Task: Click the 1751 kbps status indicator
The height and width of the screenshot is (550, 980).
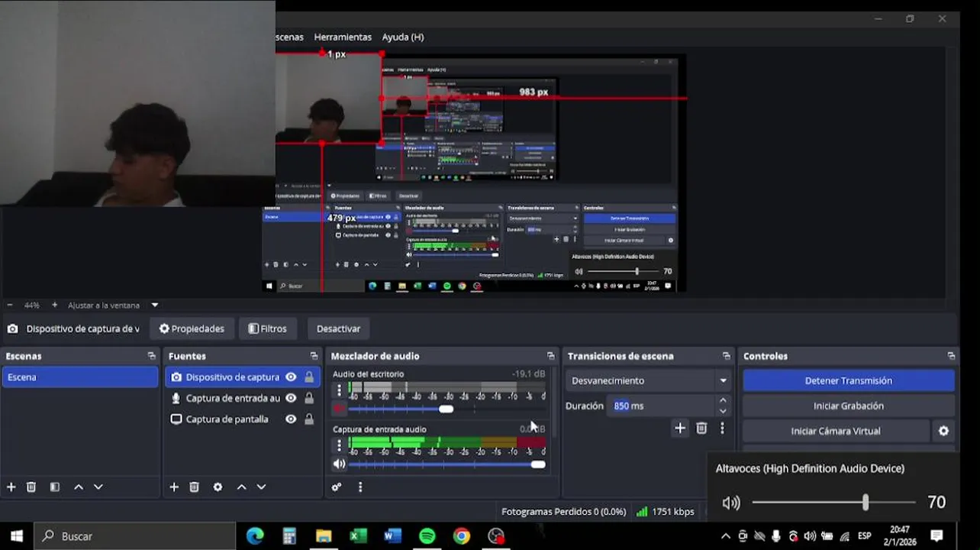Action: (x=666, y=512)
